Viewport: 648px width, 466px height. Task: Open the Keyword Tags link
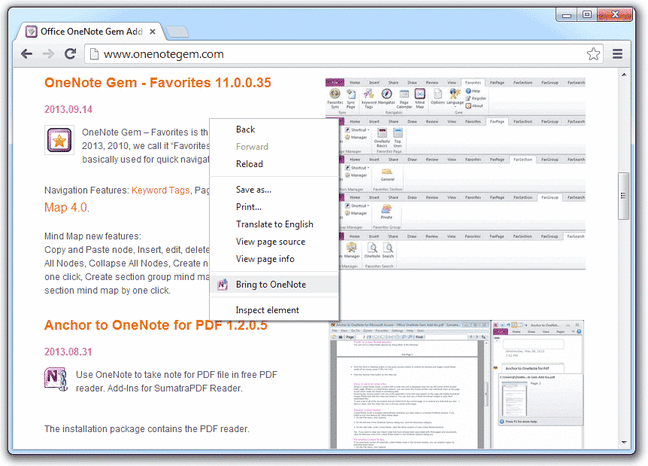coord(160,190)
